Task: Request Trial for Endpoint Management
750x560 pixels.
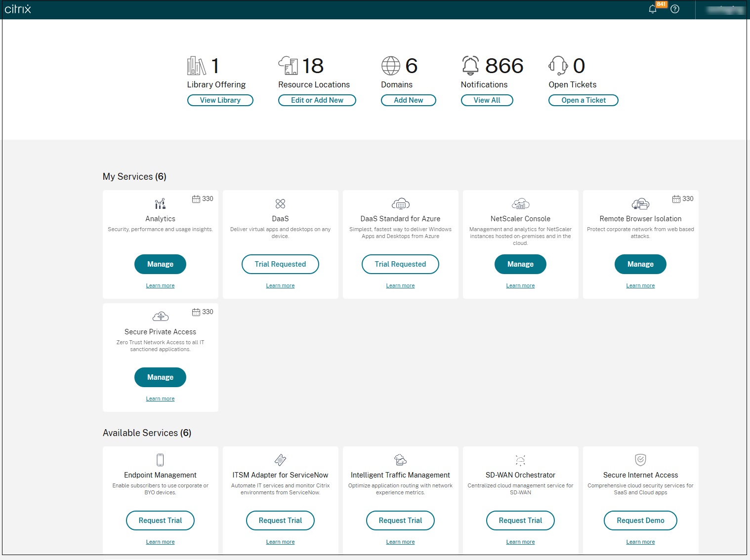Action: click(160, 520)
